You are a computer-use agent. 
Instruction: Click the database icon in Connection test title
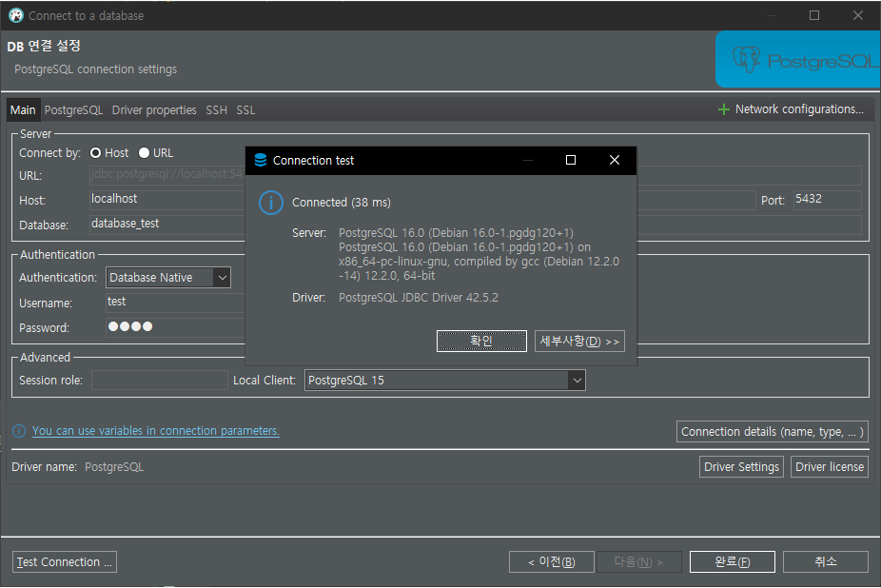point(261,160)
